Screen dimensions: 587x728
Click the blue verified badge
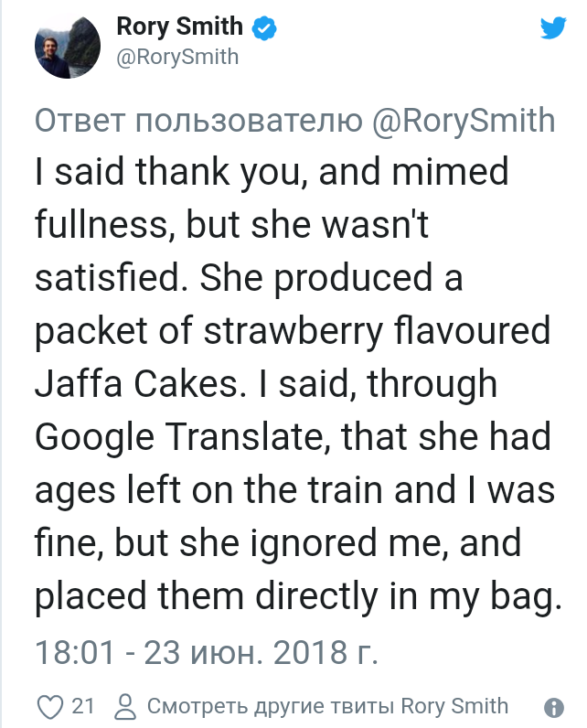pos(264,28)
